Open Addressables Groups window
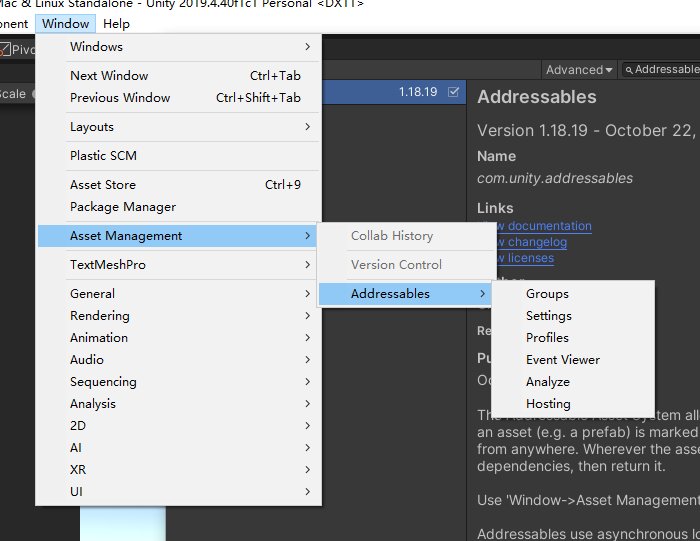 [x=573, y=294]
